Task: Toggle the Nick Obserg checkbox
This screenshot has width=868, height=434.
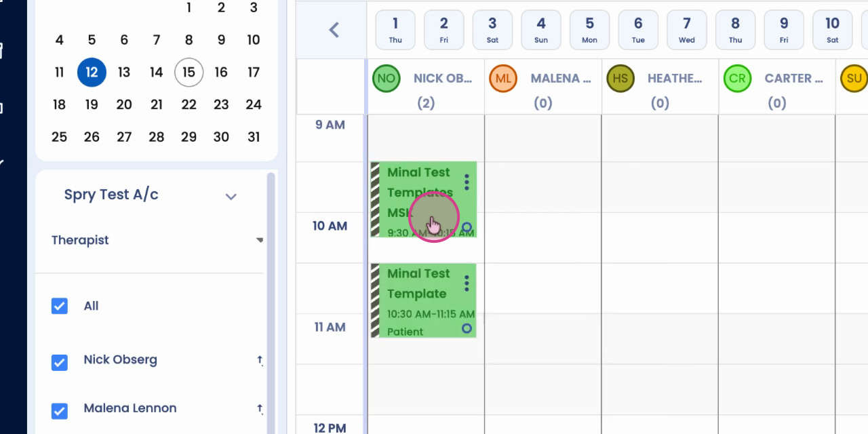Action: (x=60, y=362)
